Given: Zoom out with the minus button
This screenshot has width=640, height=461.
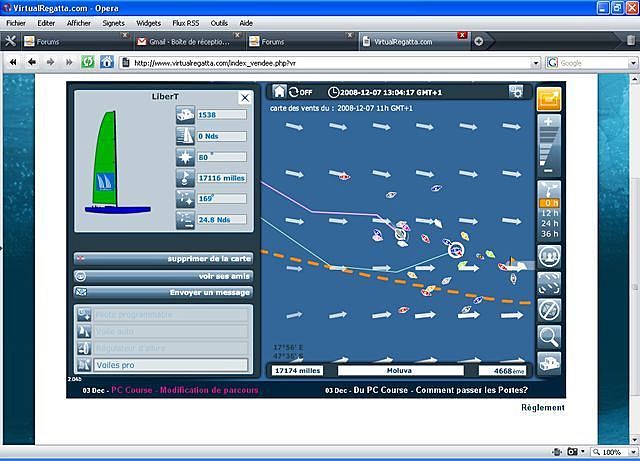Looking at the screenshot, I should 548,171.
